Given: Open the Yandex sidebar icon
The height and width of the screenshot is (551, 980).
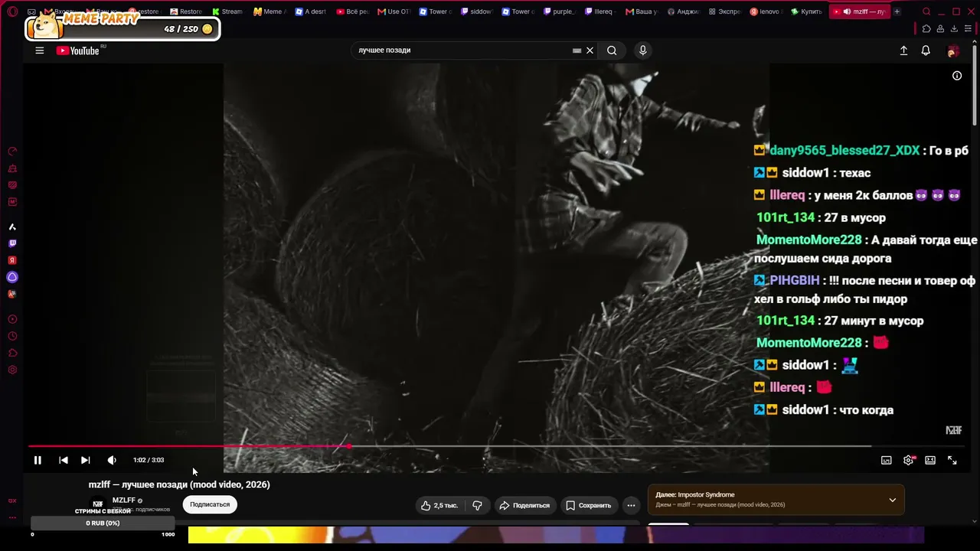Looking at the screenshot, I should point(12,260).
